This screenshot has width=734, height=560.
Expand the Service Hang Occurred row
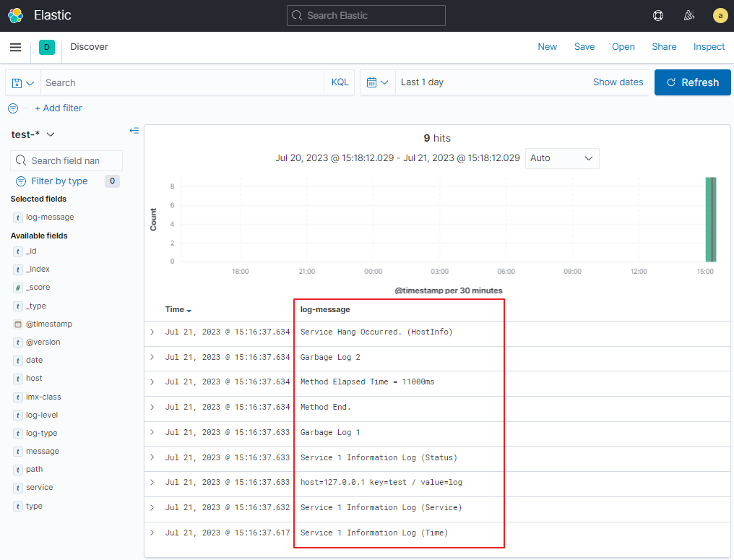[152, 332]
